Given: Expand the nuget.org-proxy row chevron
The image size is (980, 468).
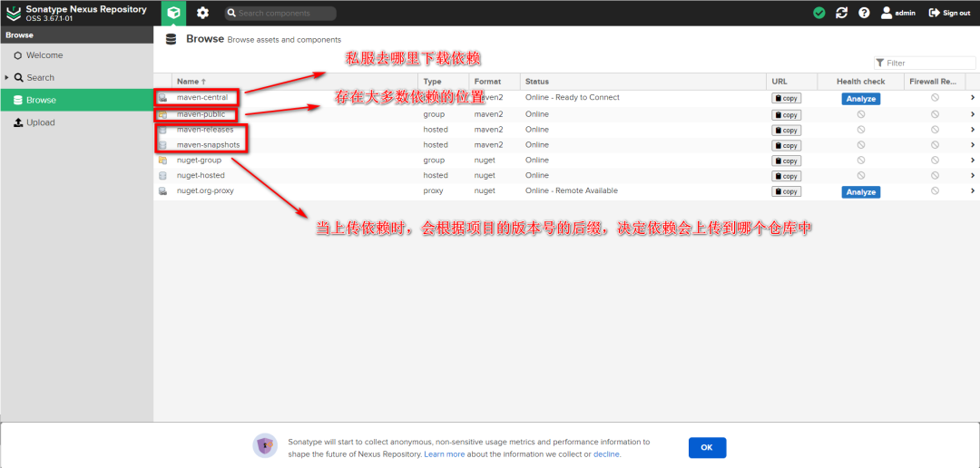Looking at the screenshot, I should 973,190.
